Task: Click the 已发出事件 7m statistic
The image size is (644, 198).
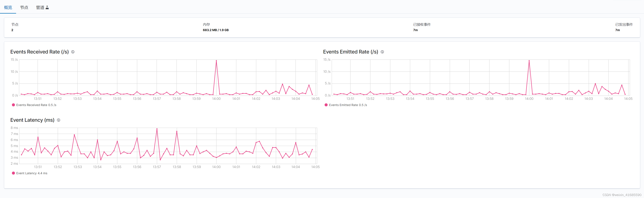Action: point(617,30)
